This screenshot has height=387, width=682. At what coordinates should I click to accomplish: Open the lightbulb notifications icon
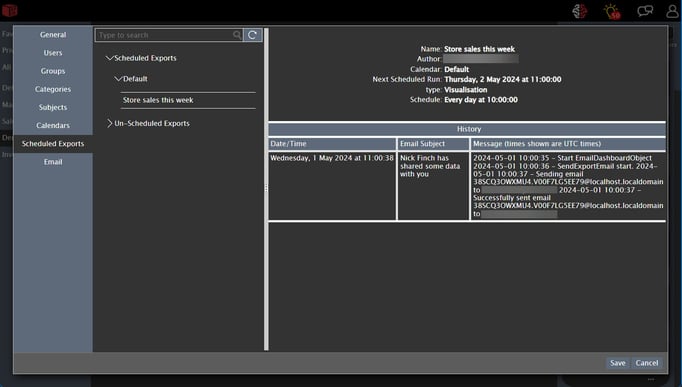tap(612, 11)
